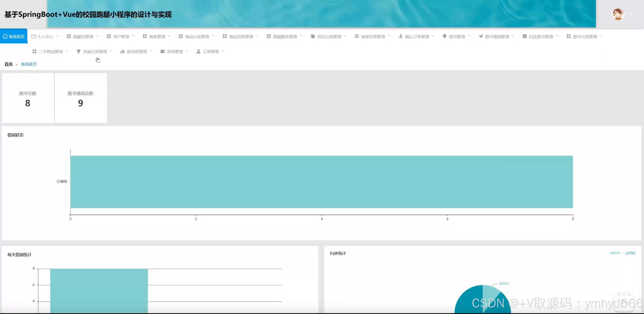
Task: Click the 图书借阅管理 paper plane icon
Action: pyautogui.click(x=481, y=36)
